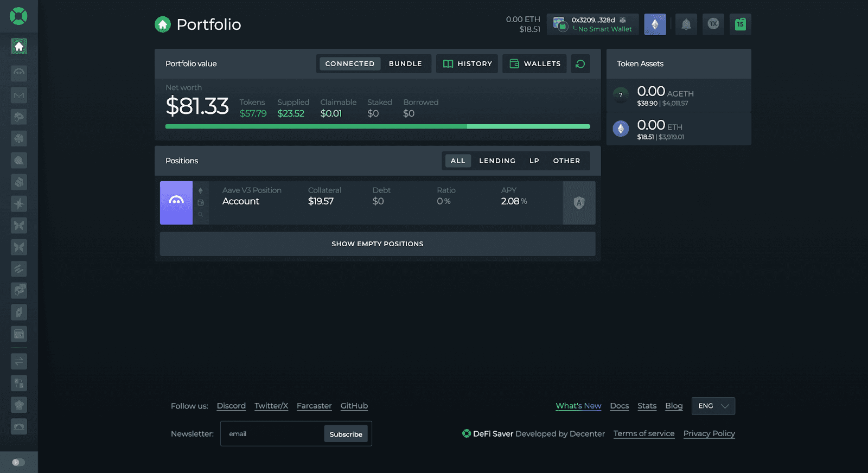Select the 0.00 AGETH token asset row
The image size is (868, 473).
pos(679,95)
